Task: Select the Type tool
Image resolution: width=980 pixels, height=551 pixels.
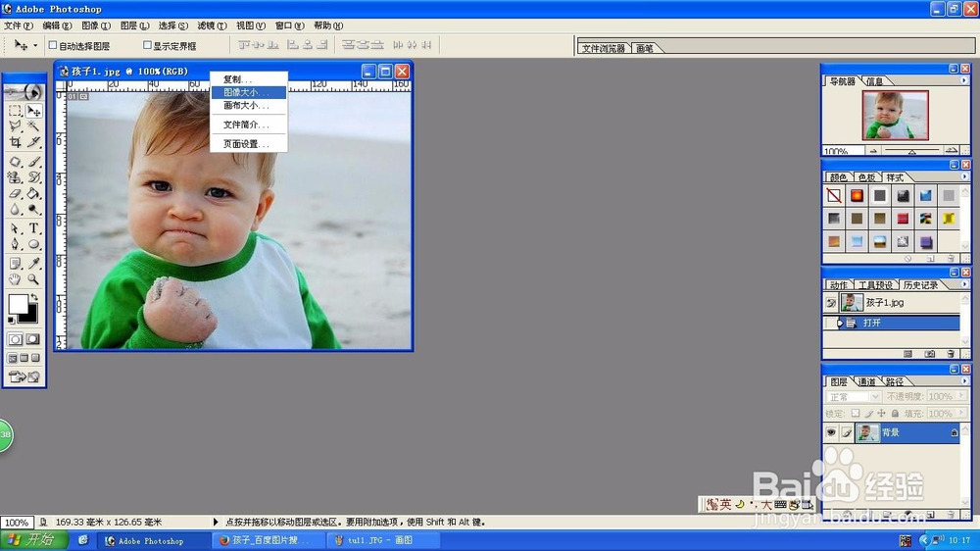Action: pos(33,228)
